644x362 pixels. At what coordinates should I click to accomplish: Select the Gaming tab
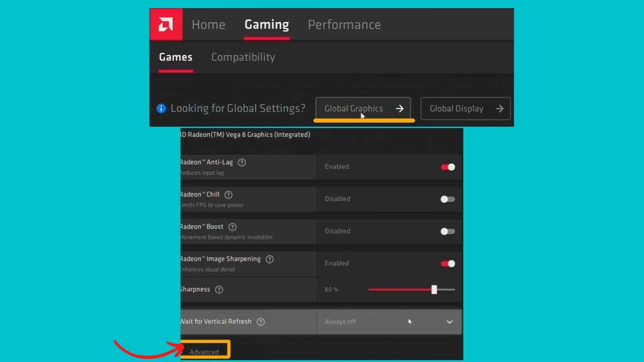267,25
